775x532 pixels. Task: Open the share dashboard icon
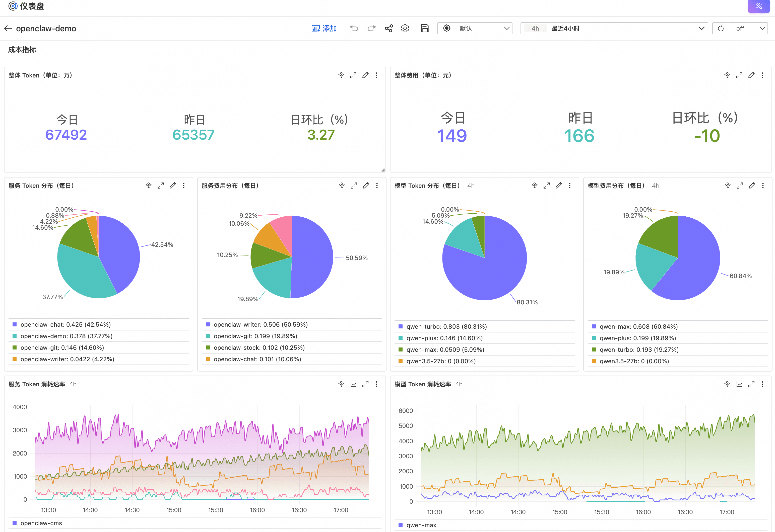(x=389, y=29)
